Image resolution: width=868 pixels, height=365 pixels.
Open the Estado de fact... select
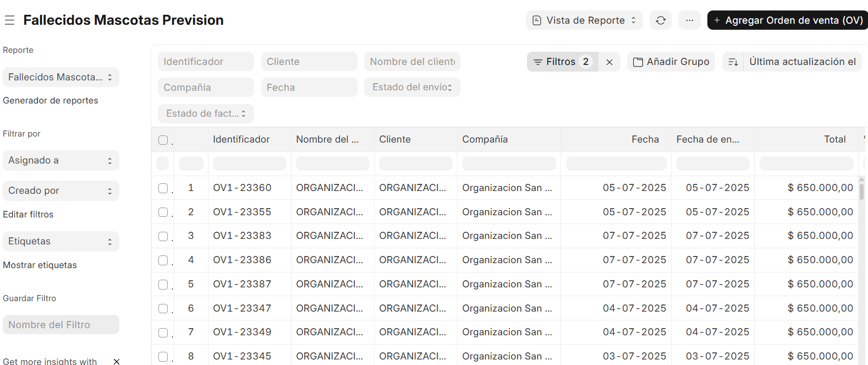[x=206, y=113]
